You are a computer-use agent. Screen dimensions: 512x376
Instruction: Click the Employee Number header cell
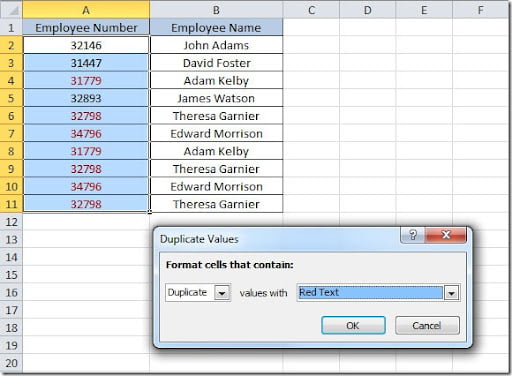coord(86,27)
